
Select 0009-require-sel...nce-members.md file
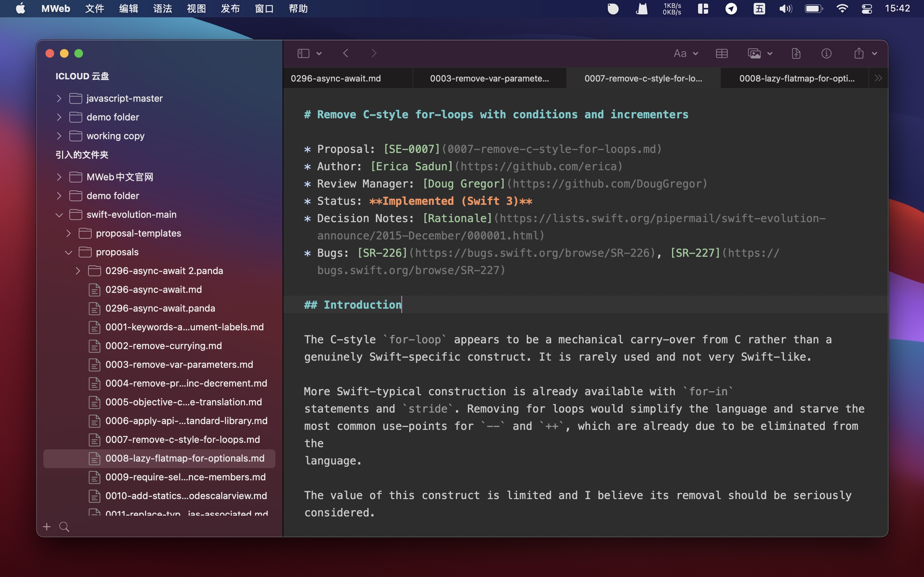pos(185,477)
